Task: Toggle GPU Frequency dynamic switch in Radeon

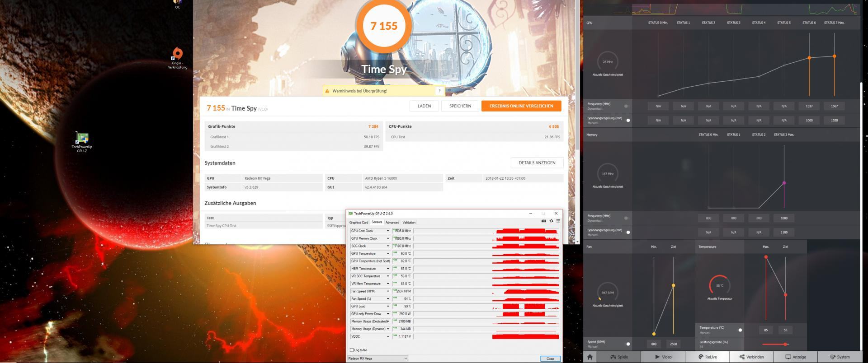Action: (x=627, y=106)
